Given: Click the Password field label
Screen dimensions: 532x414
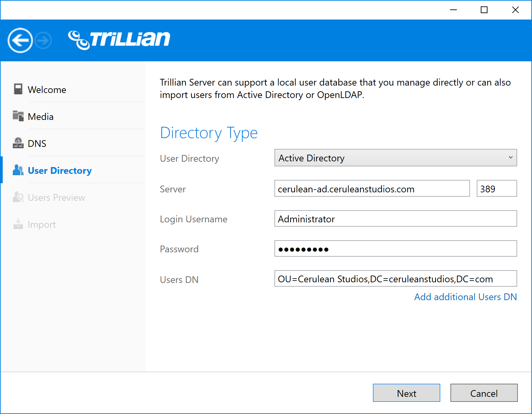Looking at the screenshot, I should (179, 249).
